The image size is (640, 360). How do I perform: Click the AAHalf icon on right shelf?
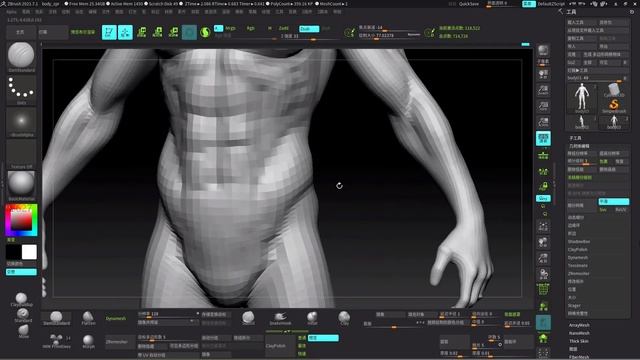tap(543, 122)
